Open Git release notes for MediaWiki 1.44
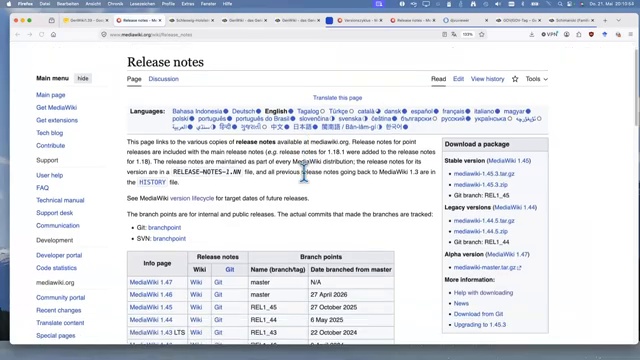Screen dimensions: 640x360 tap(218, 320)
